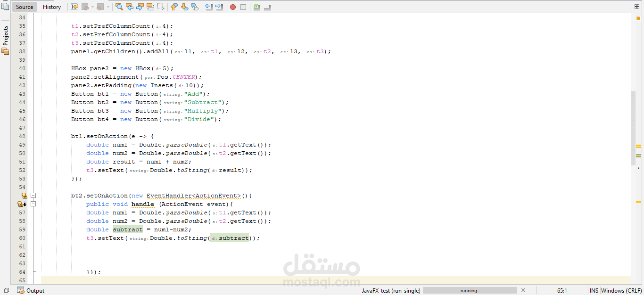Open the Projects window icon in the sidebar
Viewport: 644px width, 295px height.
click(5, 51)
